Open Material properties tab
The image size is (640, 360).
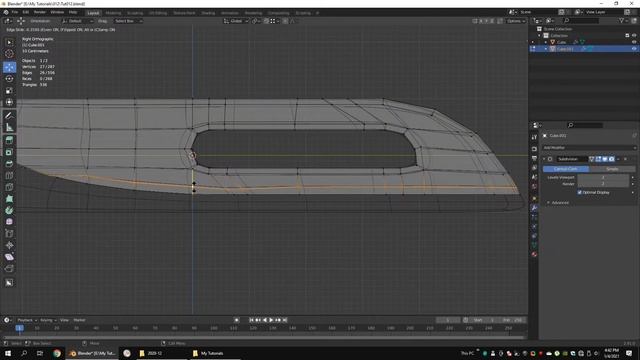(534, 254)
